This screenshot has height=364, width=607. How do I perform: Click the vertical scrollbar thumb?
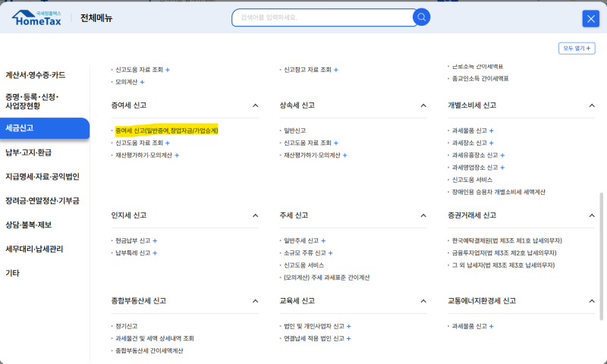coord(601,256)
